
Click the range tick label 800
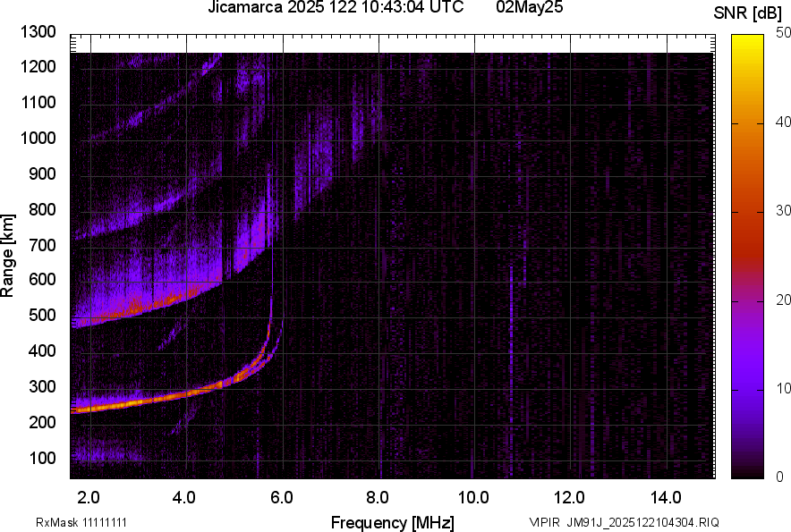pyautogui.click(x=42, y=209)
